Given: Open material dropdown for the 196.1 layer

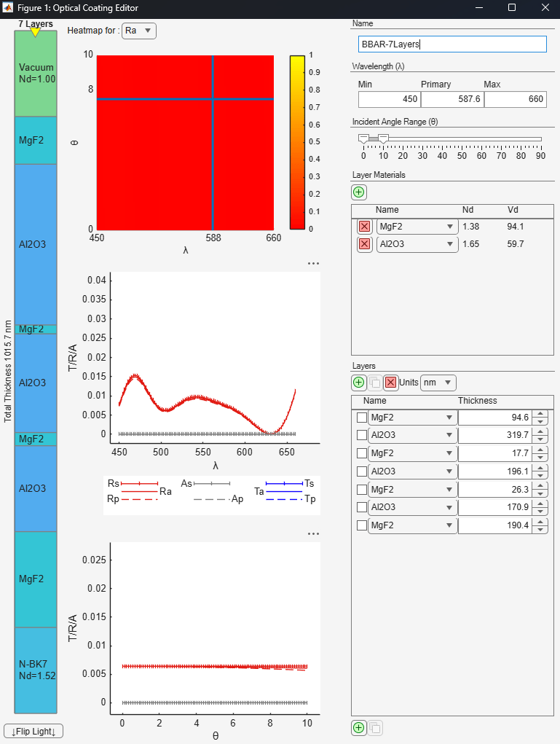Looking at the screenshot, I should click(412, 471).
